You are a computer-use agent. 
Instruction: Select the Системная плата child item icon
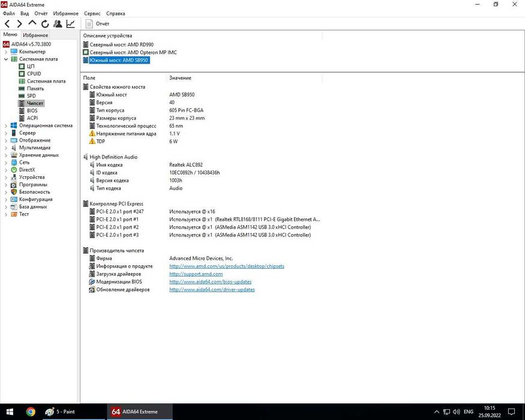click(x=22, y=81)
